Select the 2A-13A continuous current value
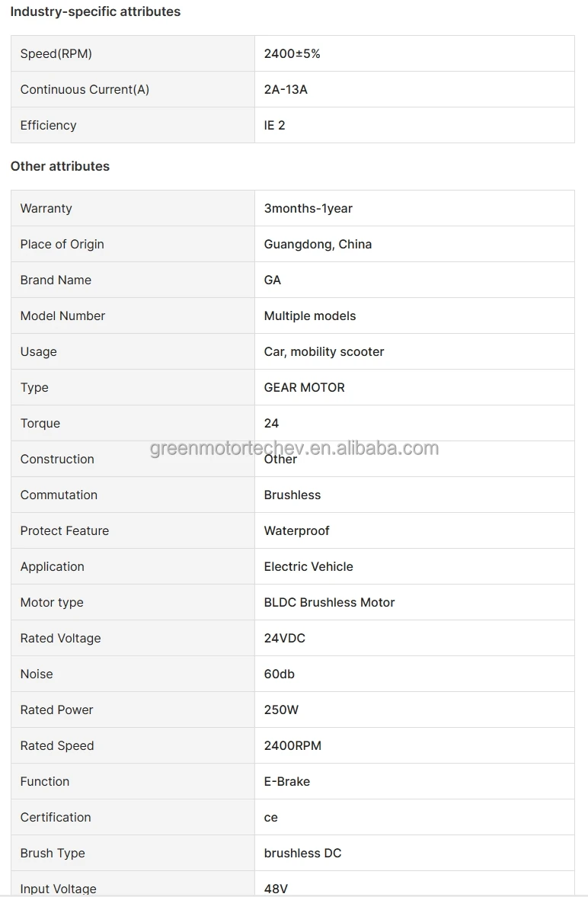588x897 pixels. (286, 89)
